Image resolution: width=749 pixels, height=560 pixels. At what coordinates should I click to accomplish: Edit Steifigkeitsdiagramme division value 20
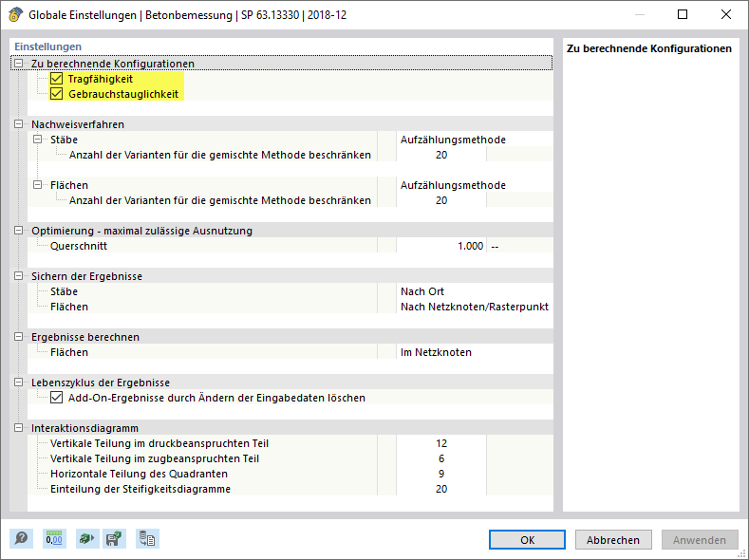tap(440, 489)
